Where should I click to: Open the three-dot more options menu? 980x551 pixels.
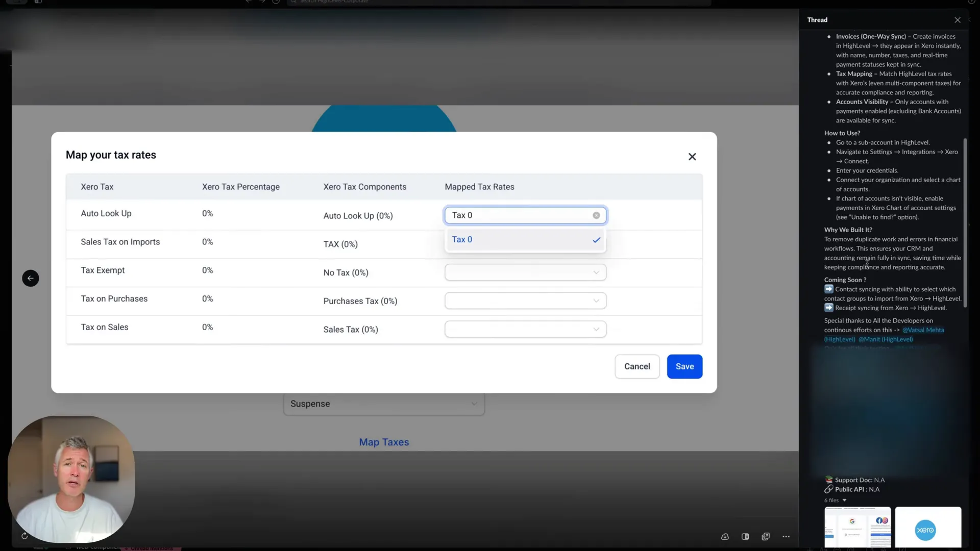[786, 537]
